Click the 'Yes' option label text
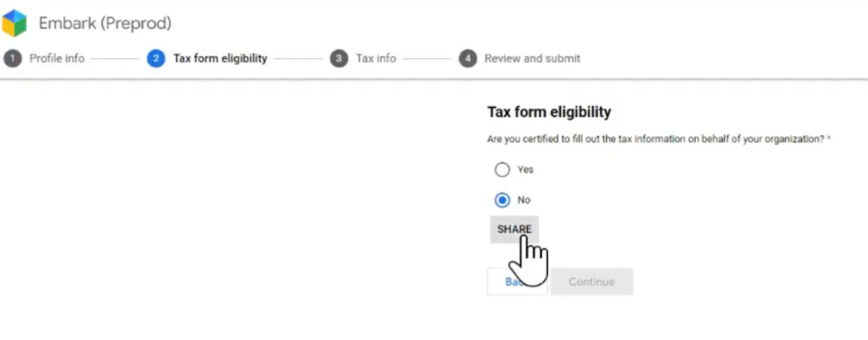Image resolution: width=868 pixels, height=340 pixels. click(525, 169)
